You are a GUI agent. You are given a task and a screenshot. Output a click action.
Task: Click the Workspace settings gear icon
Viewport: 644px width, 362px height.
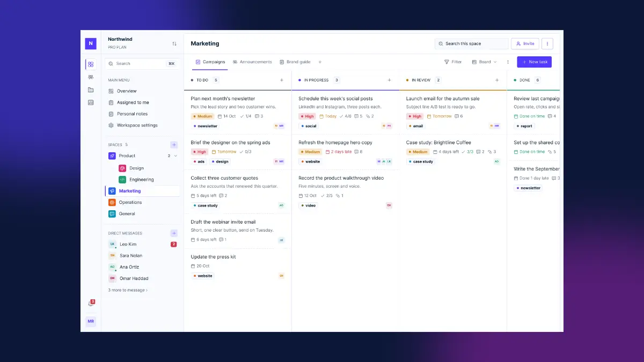111,125
